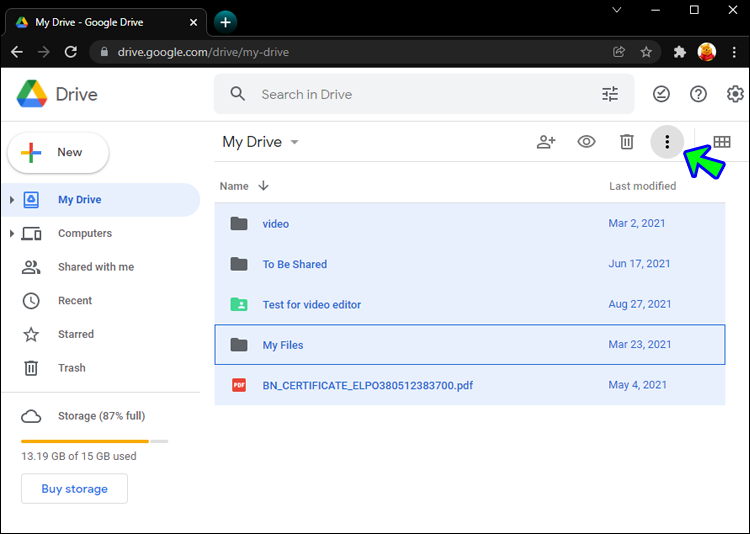Open the My Drive title dropdown
750x534 pixels.
click(294, 142)
